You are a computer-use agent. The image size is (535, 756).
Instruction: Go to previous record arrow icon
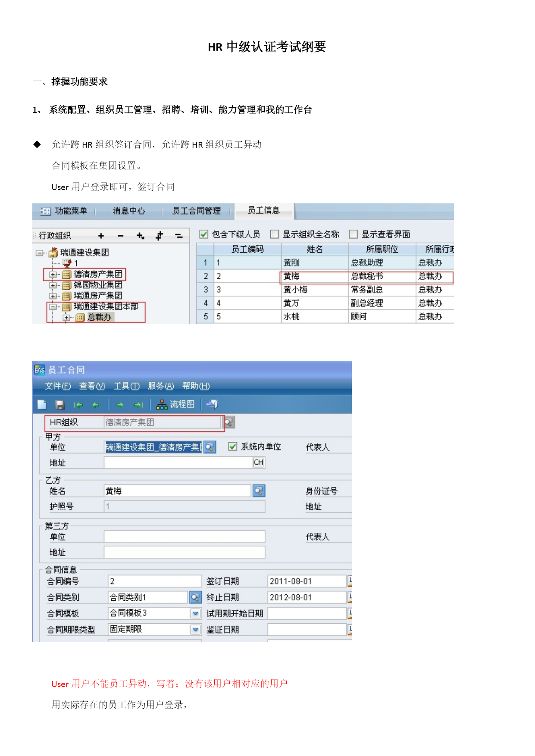[96, 405]
